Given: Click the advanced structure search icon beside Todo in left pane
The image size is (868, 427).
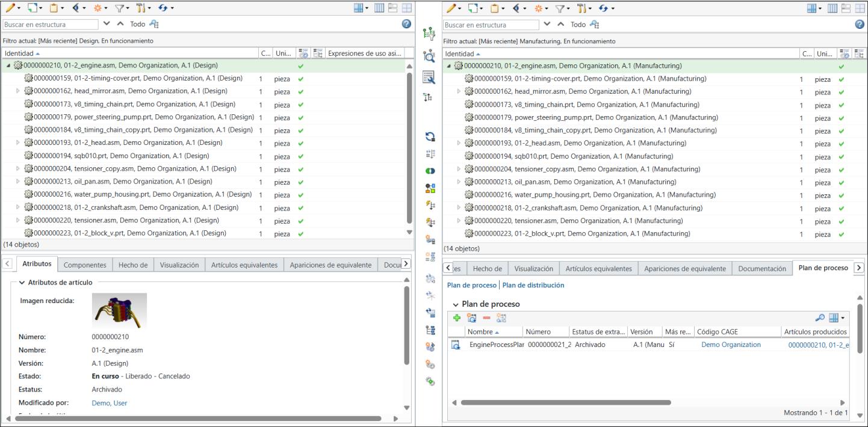Looking at the screenshot, I should [x=154, y=25].
